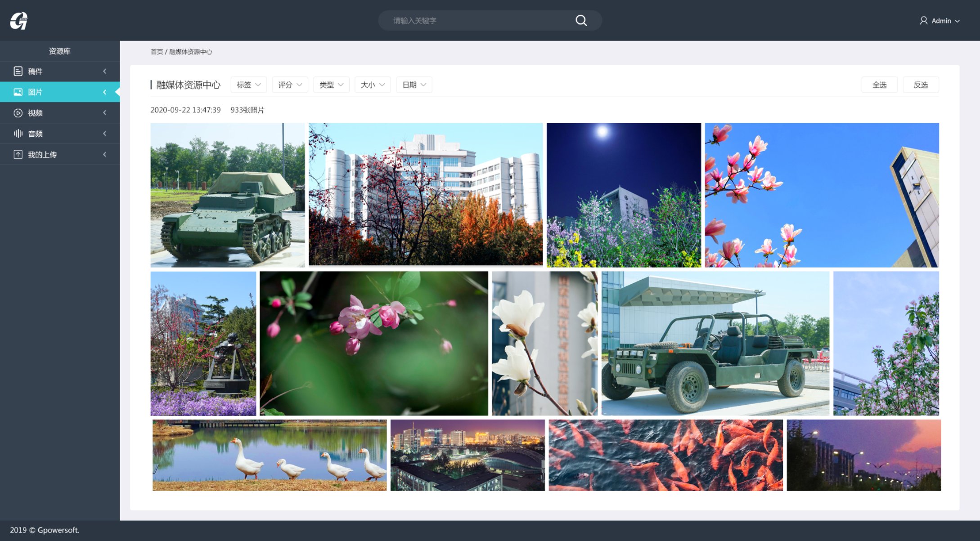This screenshot has width=980, height=541.
Task: Go to 首页 in the breadcrumb
Action: (157, 52)
